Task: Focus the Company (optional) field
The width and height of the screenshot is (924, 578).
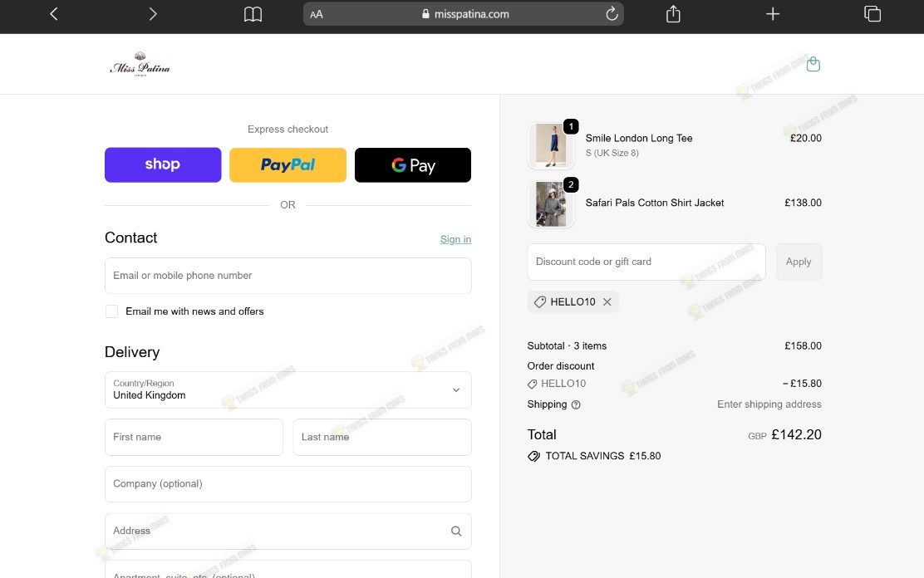Action: pyautogui.click(x=288, y=483)
